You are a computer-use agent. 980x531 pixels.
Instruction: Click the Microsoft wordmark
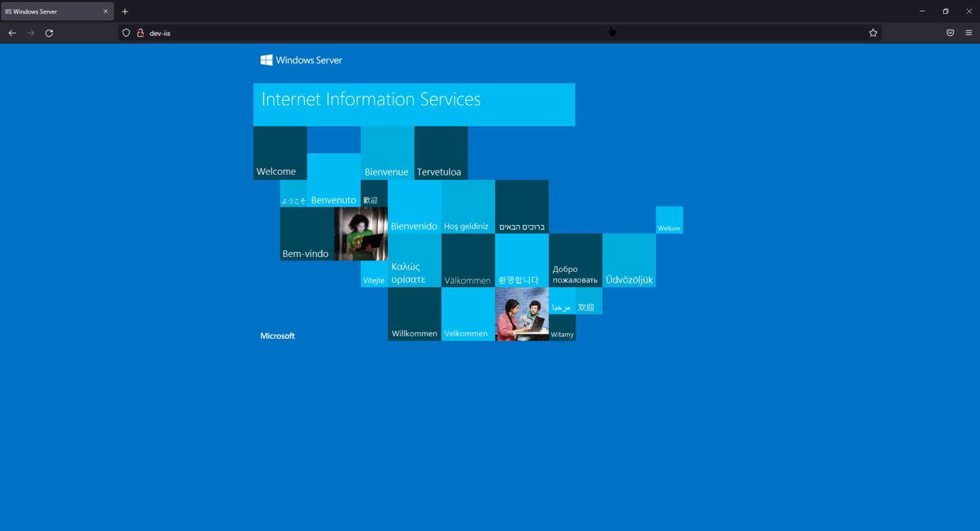277,335
